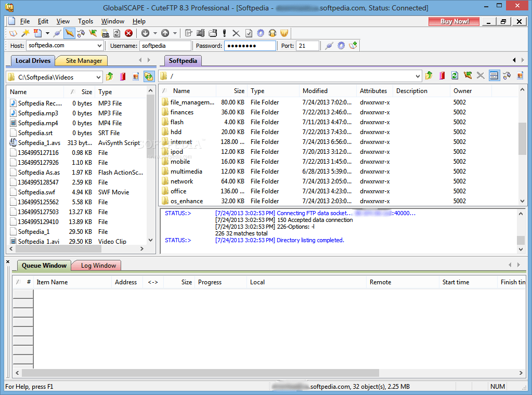Click the Upload arrow toolbar icon
The height and width of the screenshot is (395, 532).
click(x=166, y=33)
